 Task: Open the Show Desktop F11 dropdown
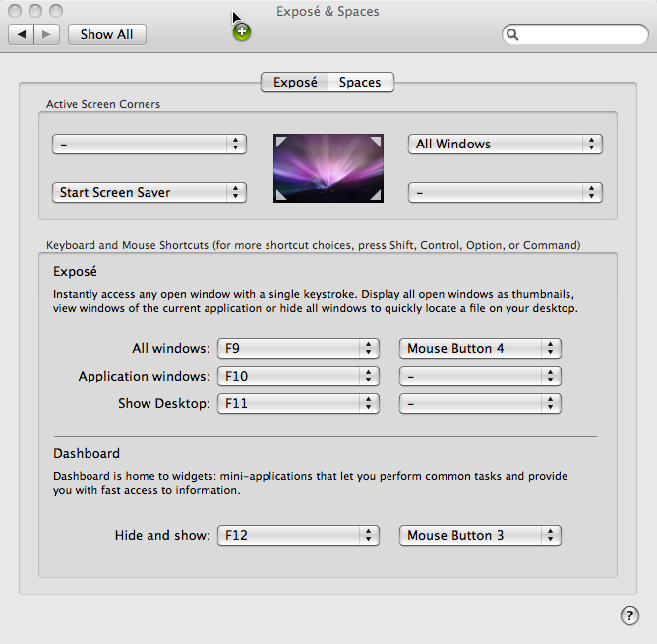click(x=298, y=403)
